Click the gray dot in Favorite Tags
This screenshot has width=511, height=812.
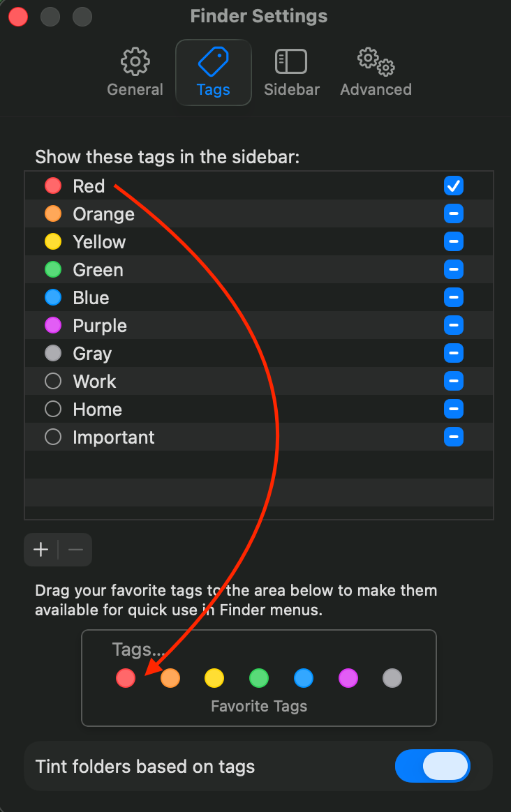click(x=392, y=677)
